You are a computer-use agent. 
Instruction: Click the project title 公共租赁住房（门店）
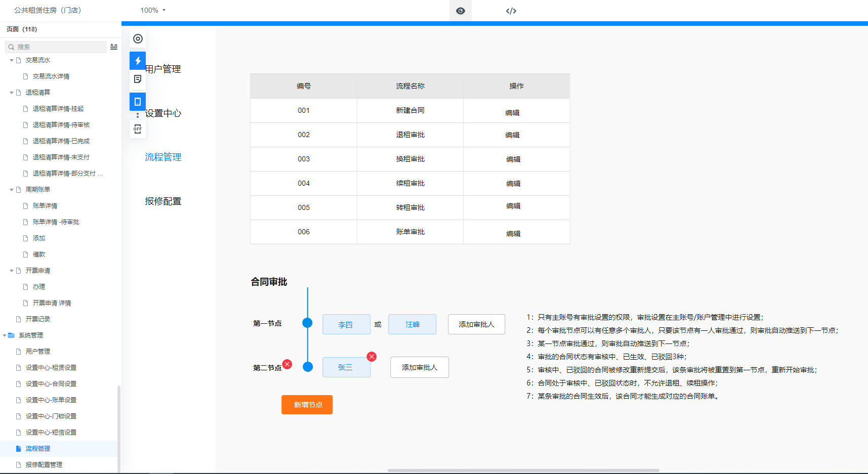(48, 10)
